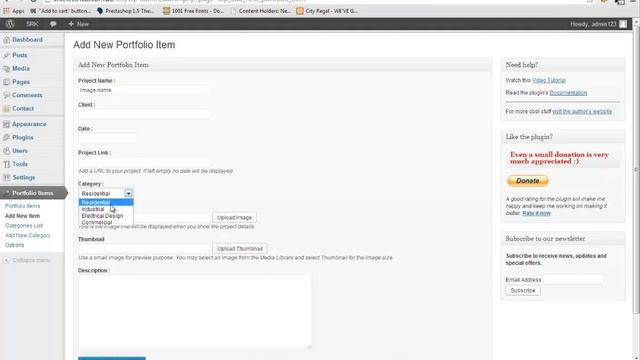The image size is (640, 360).
Task: Select Residential in the category list
Action: pos(106,202)
